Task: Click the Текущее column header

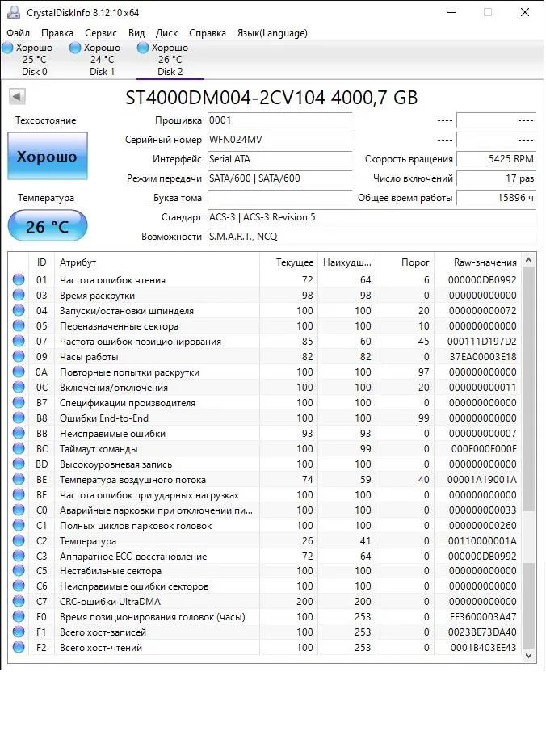Action: (x=288, y=262)
